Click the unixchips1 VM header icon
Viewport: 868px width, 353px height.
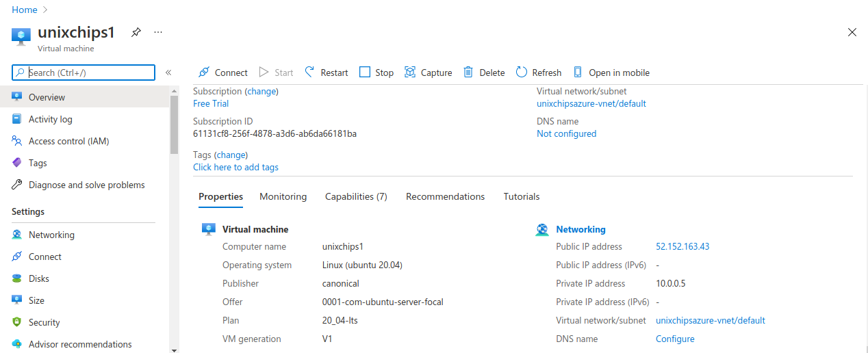(21, 36)
